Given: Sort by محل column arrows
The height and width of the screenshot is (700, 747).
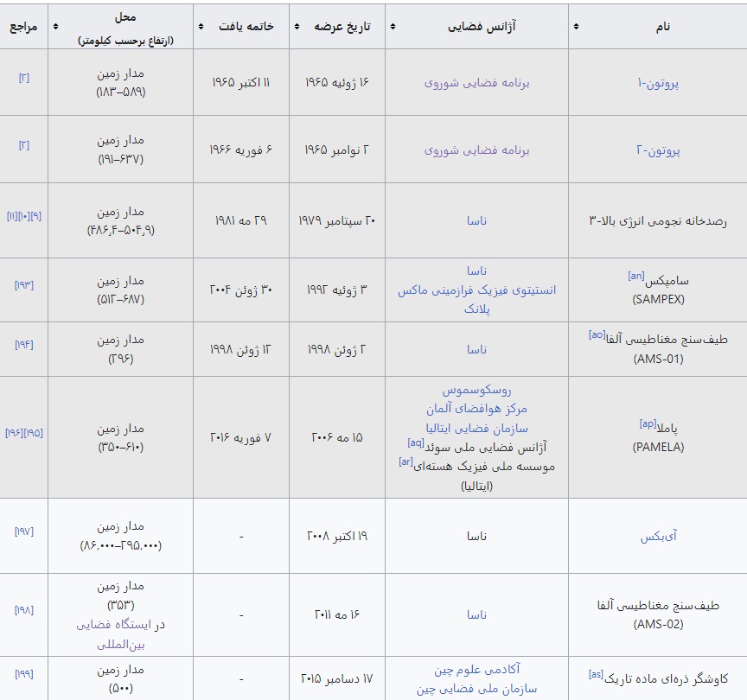Looking at the screenshot, I should (55, 27).
